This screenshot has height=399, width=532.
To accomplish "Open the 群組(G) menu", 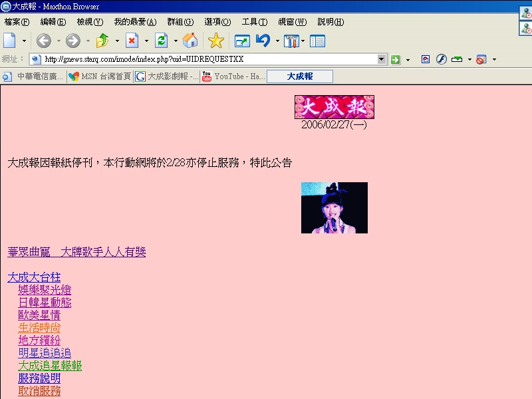I will pos(180,22).
